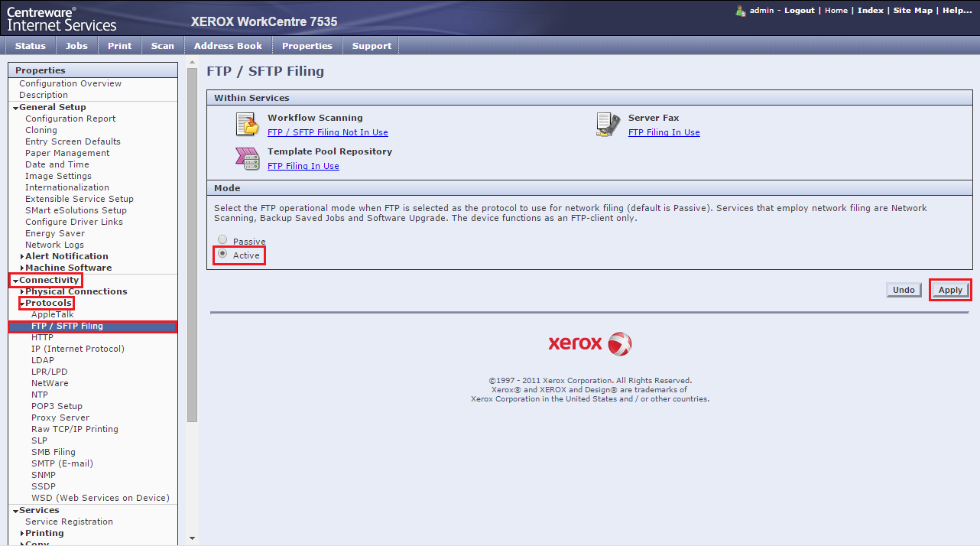Click the Template Pool Repository icon

[x=246, y=158]
